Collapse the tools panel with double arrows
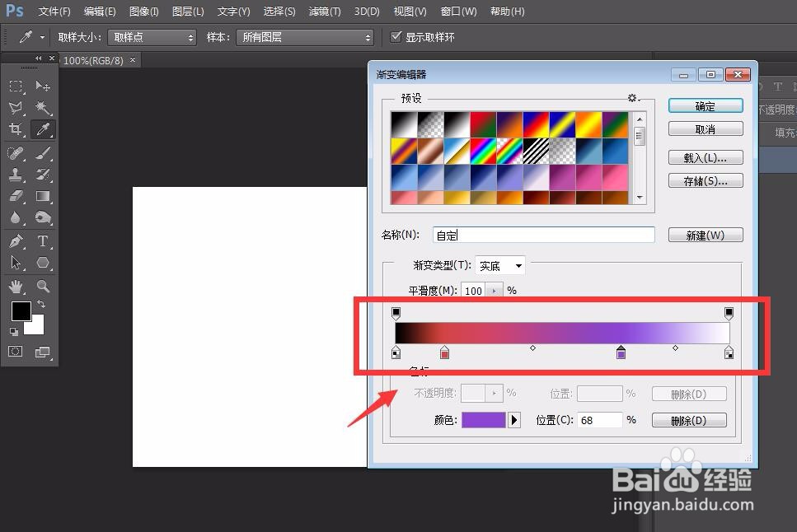Screen dimensions: 797x532 tap(38, 58)
